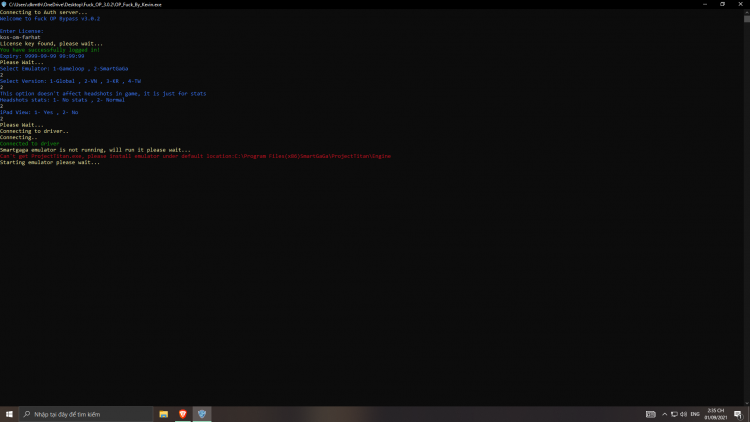The height and width of the screenshot is (422, 750).
Task: Open the notification Action Center
Action: click(x=738, y=414)
